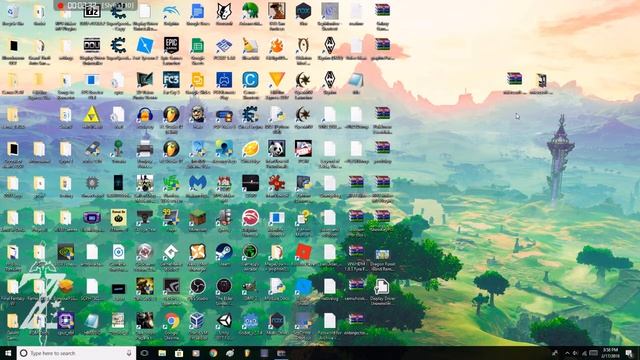Open the NVIDIA Control Panel icon
The image size is (640, 360).
point(66,252)
